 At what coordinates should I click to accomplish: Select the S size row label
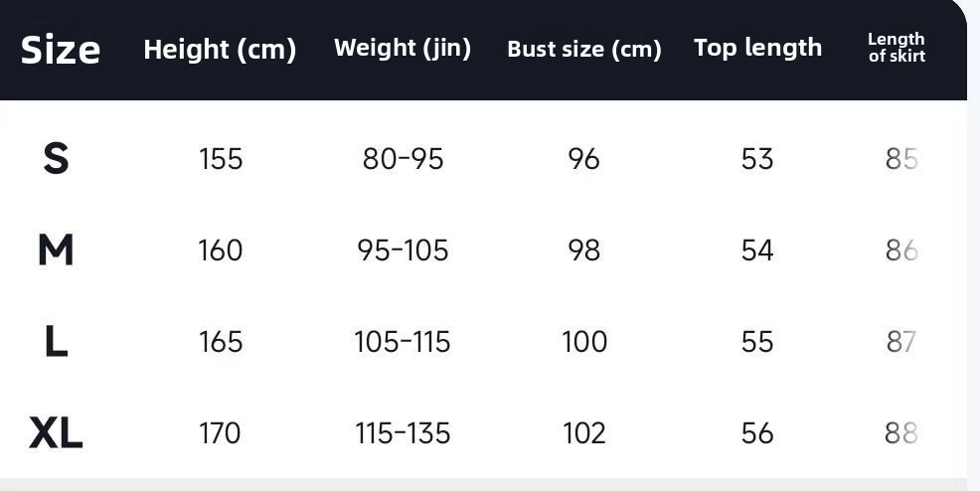[56, 159]
